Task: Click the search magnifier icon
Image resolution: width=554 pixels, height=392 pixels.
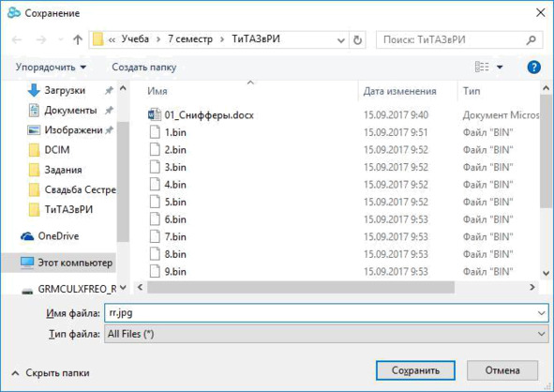Action: click(x=531, y=40)
